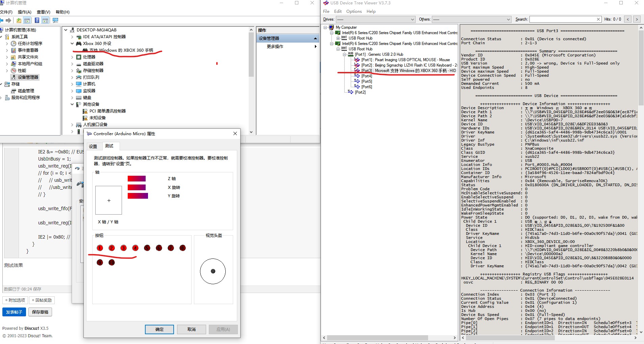The width and height of the screenshot is (644, 344).
Task: Select the 性能 gauge icon
Action: pos(14,71)
